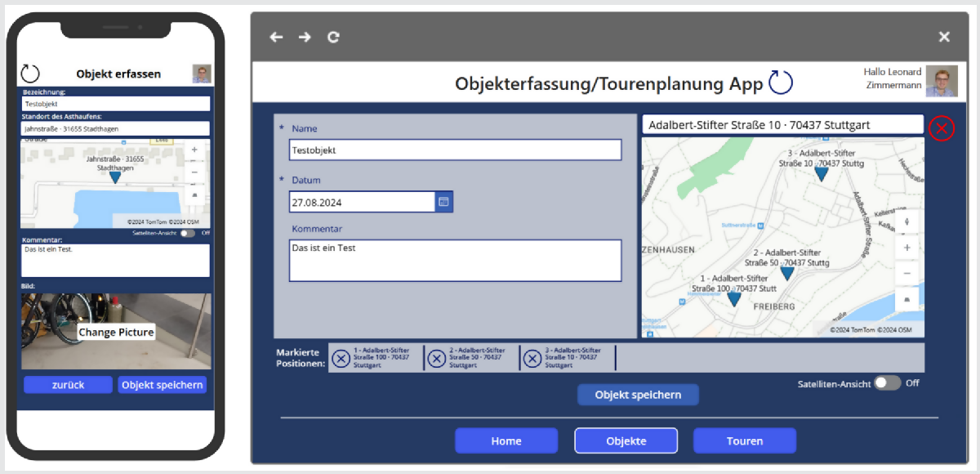Click the Objekt speichern button
The width and height of the screenshot is (980, 474).
click(638, 394)
